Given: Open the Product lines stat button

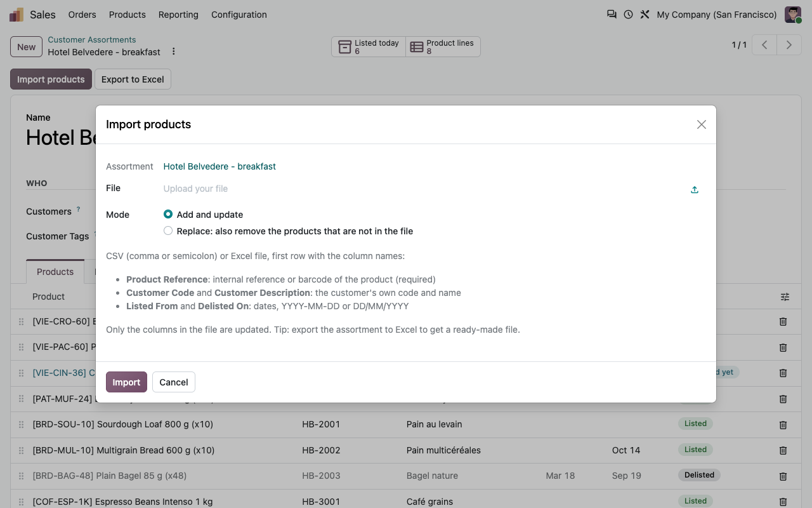Looking at the screenshot, I should (443, 47).
